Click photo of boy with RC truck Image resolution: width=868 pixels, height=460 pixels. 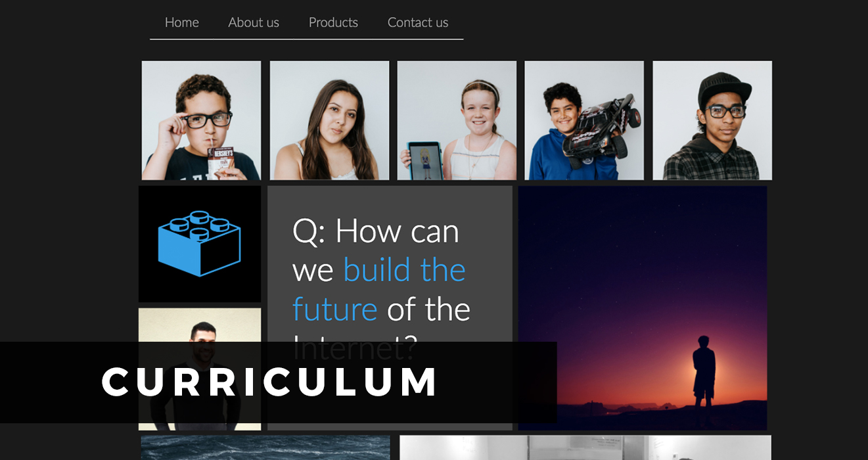pyautogui.click(x=584, y=120)
